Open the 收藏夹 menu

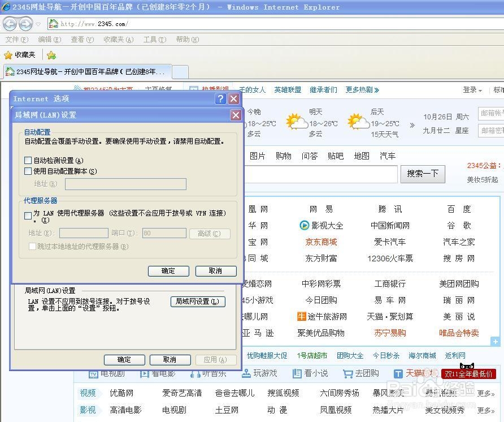coord(118,40)
